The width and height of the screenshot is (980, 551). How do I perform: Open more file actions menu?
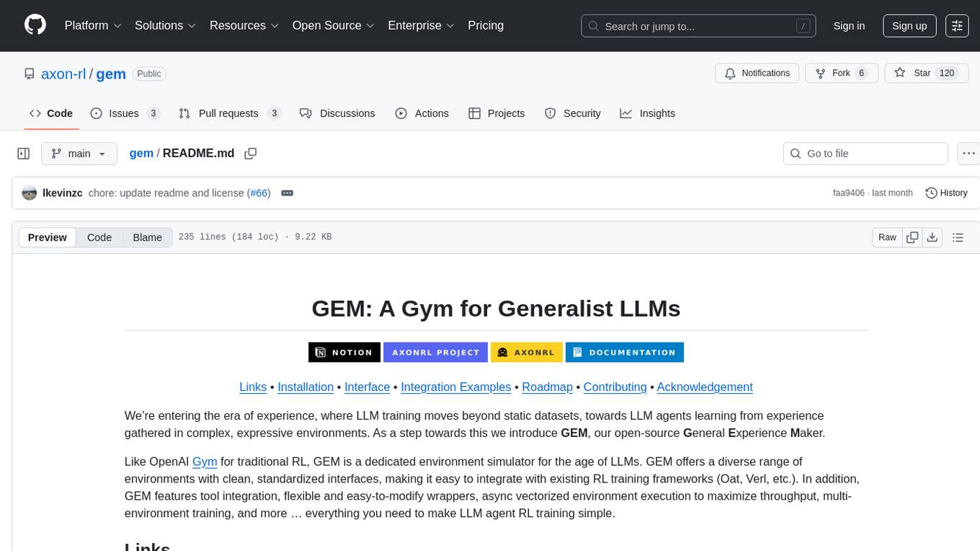[969, 154]
